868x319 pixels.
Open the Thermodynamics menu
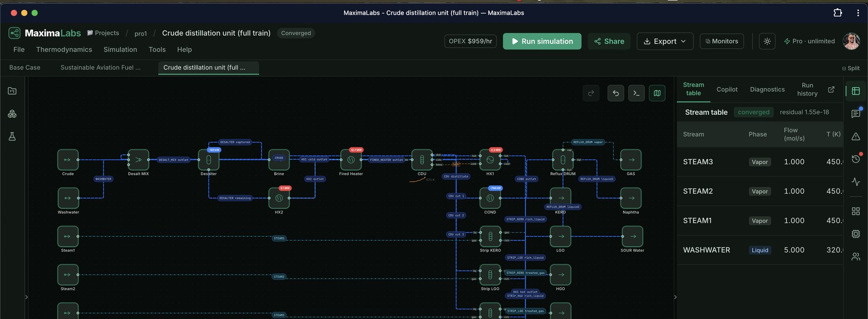click(64, 50)
